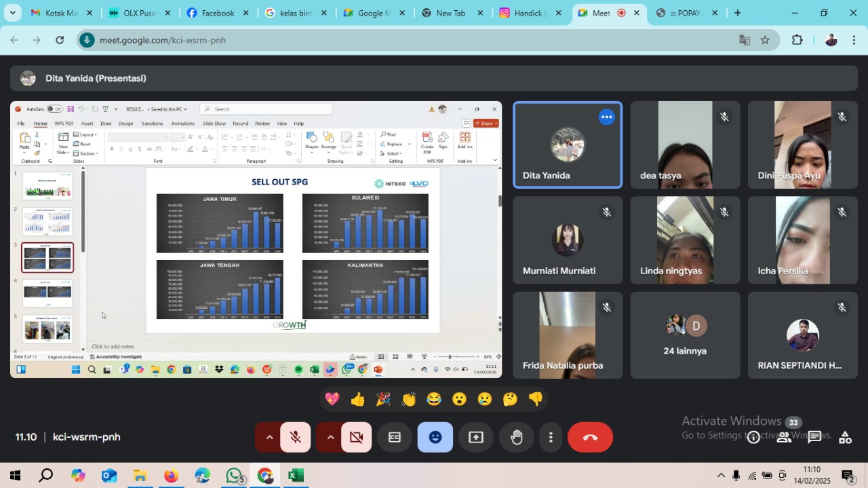Expand audio settings arrow beside microphone
Screen dimensions: 868x488
(269, 437)
